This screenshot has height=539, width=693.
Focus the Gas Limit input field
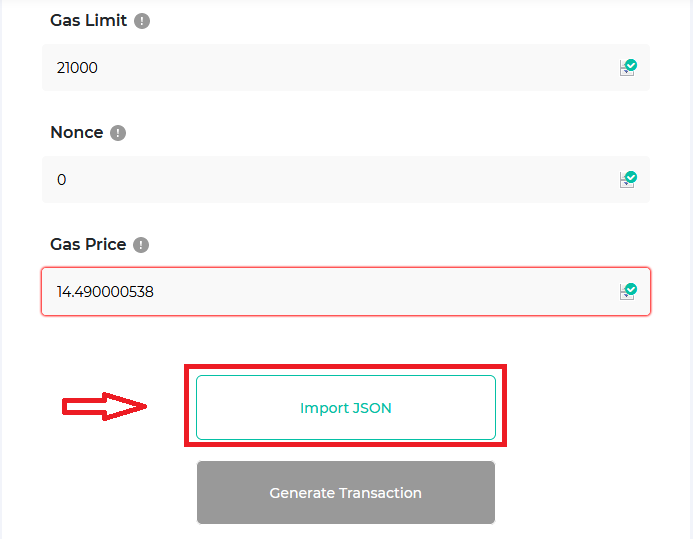click(x=346, y=68)
